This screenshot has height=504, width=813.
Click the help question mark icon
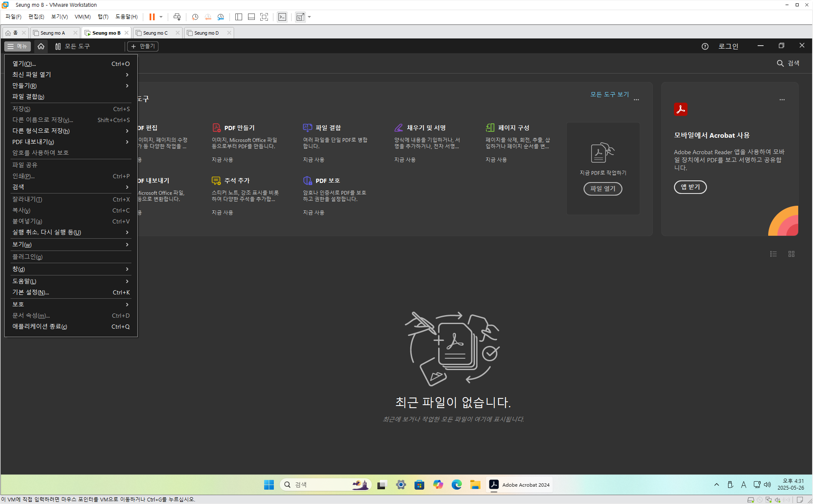705,46
